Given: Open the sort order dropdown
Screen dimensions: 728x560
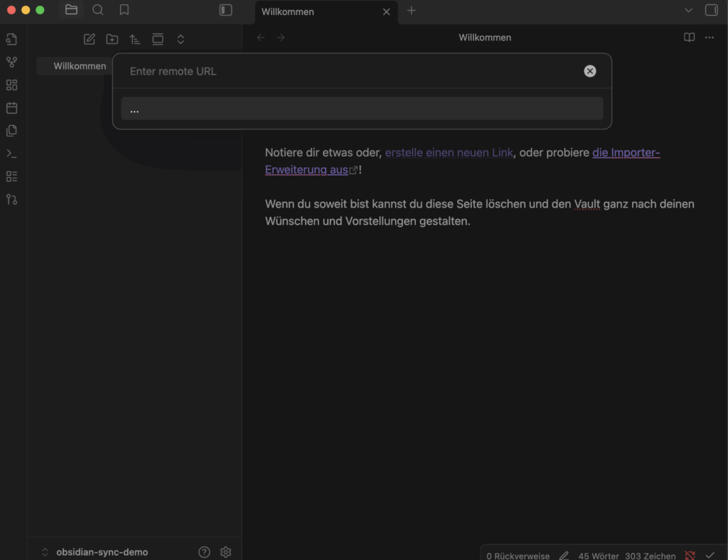Looking at the screenshot, I should (135, 39).
